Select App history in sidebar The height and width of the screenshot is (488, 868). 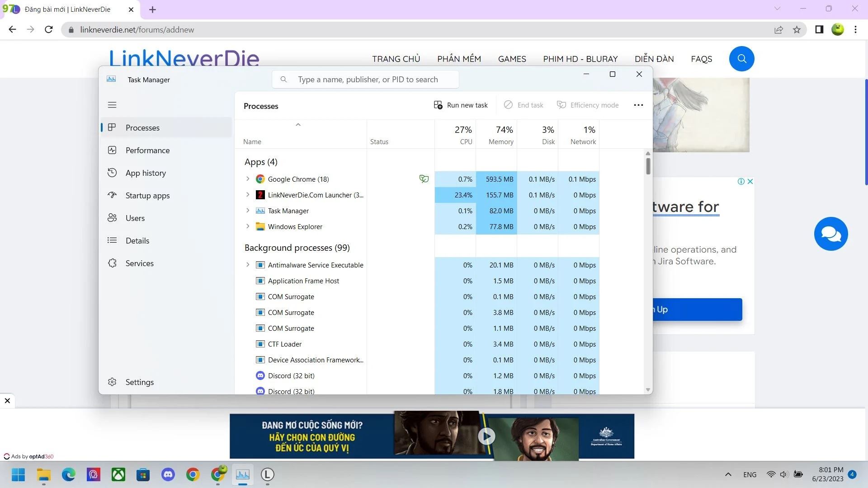click(146, 172)
